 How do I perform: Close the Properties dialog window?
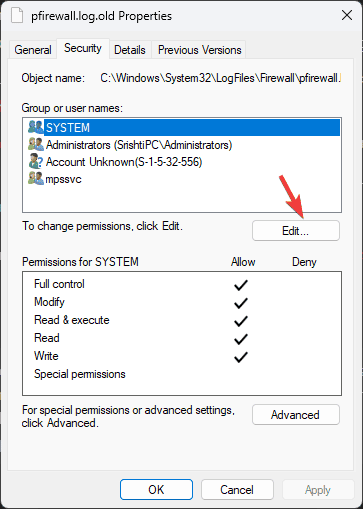[x=347, y=15]
